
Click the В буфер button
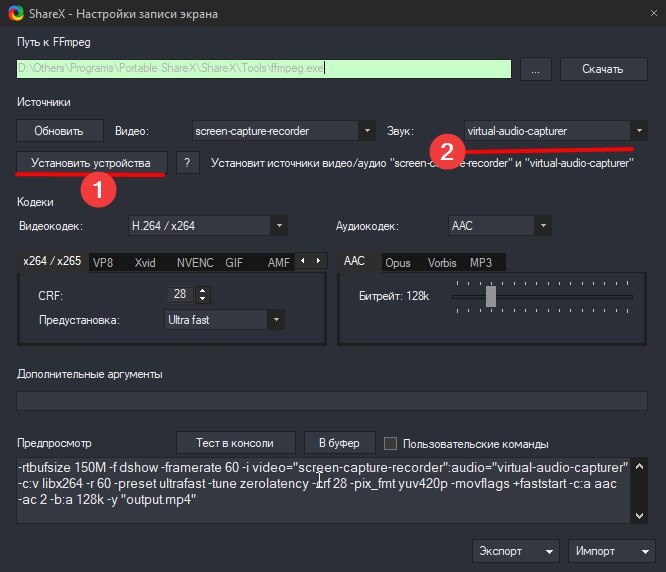point(339,443)
